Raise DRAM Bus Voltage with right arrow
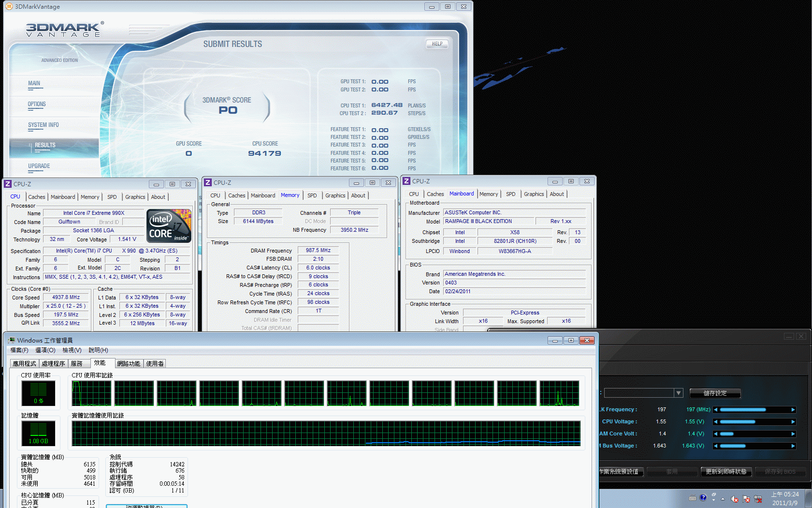This screenshot has height=508, width=812. [x=793, y=446]
